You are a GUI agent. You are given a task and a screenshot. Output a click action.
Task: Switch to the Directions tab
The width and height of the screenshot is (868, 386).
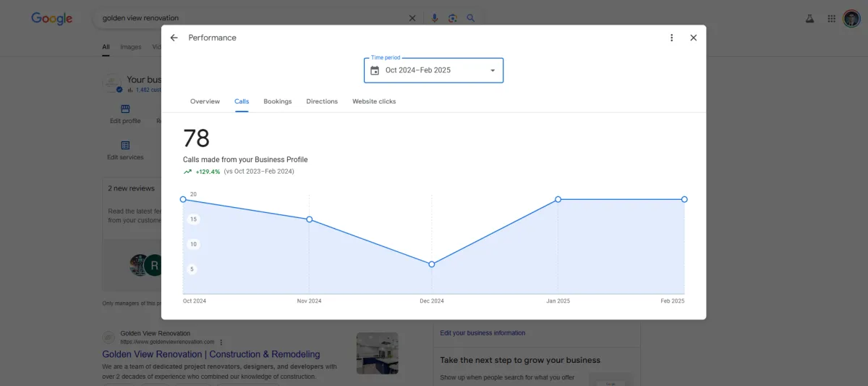tap(322, 101)
